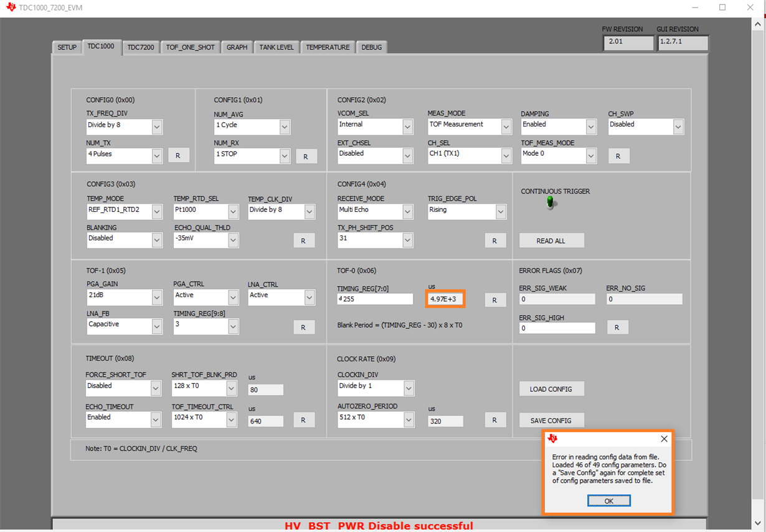Open the TIMING_REG[9:8] dropdown
This screenshot has height=532, width=766.
click(x=233, y=326)
